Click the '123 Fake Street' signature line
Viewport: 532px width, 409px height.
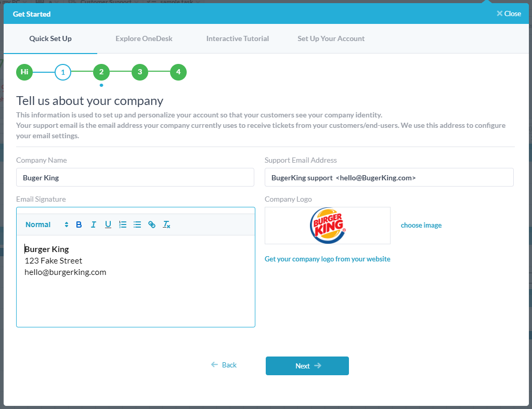point(53,260)
